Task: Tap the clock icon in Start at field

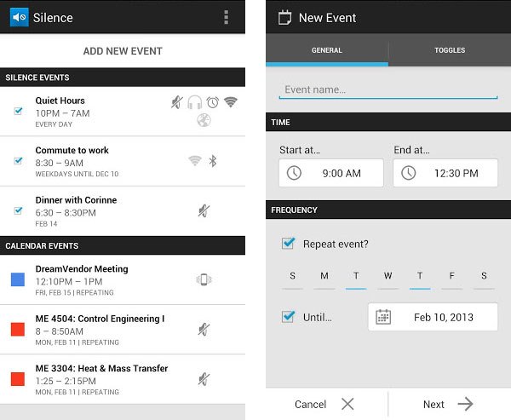Action: coord(294,173)
